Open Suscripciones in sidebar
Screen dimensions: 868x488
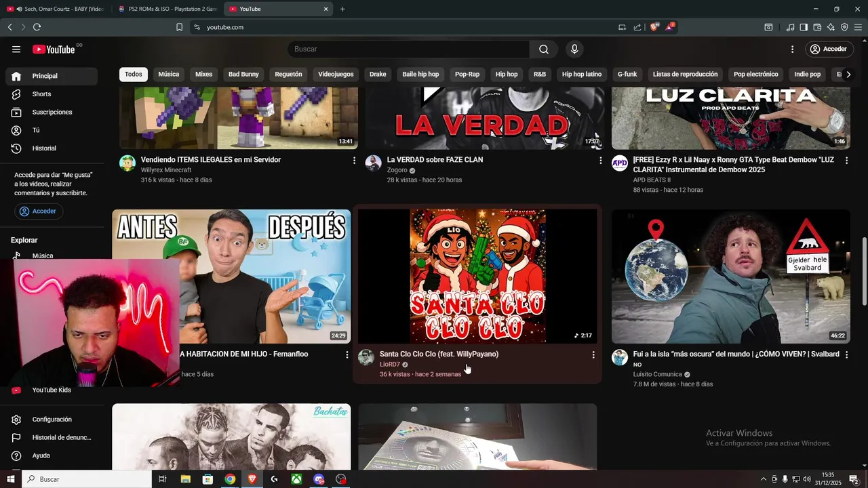coord(52,112)
